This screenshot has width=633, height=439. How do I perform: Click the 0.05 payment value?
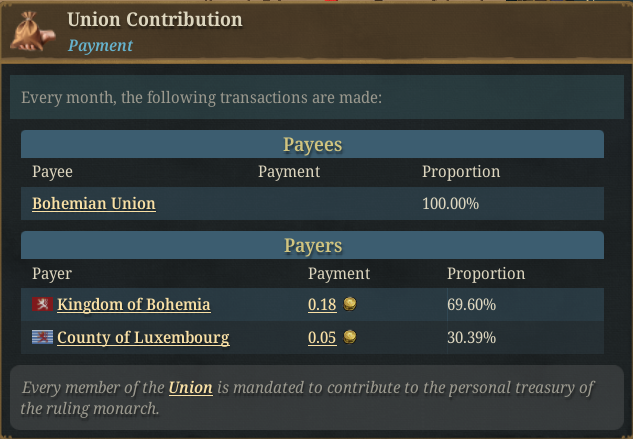(x=322, y=337)
